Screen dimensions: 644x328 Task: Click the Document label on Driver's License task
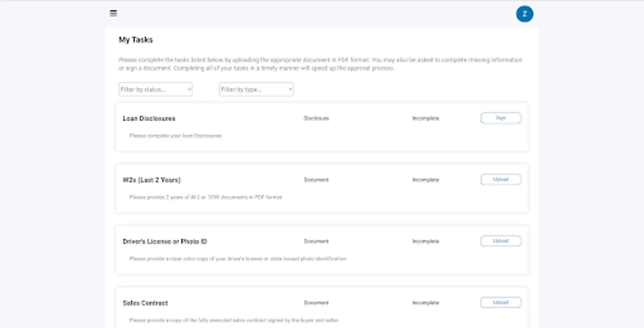(x=317, y=241)
